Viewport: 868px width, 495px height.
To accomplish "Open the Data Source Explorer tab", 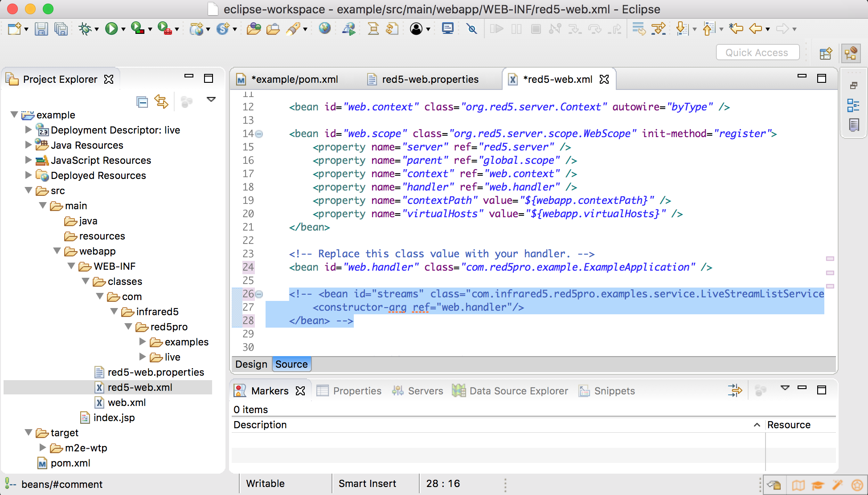I will pos(510,391).
